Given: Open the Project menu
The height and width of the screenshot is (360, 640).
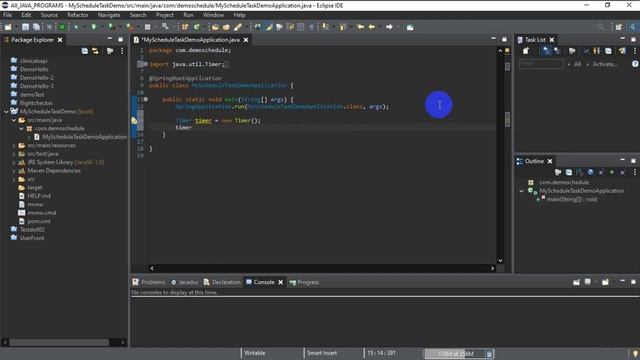Looking at the screenshot, I should (165, 15).
